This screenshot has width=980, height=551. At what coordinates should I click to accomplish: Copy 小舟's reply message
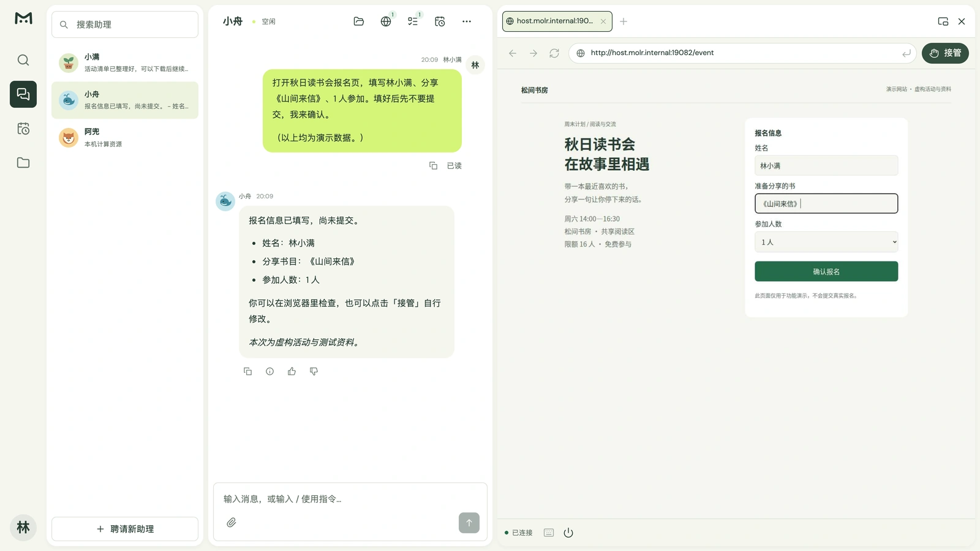tap(247, 372)
